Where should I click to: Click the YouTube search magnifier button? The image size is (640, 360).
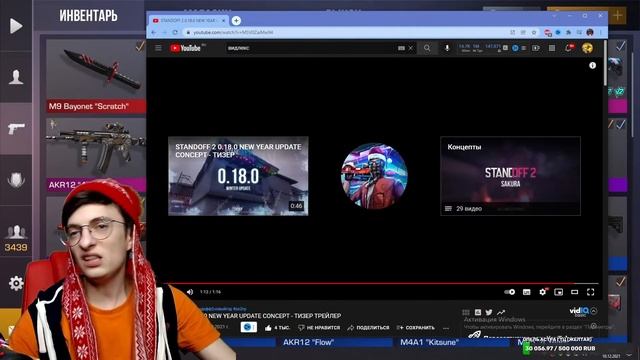427,48
